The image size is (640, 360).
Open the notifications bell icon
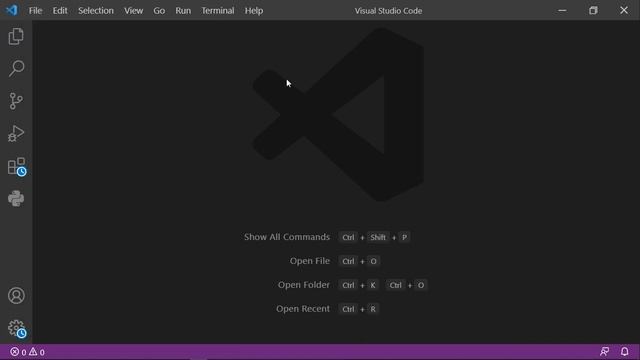click(624, 351)
